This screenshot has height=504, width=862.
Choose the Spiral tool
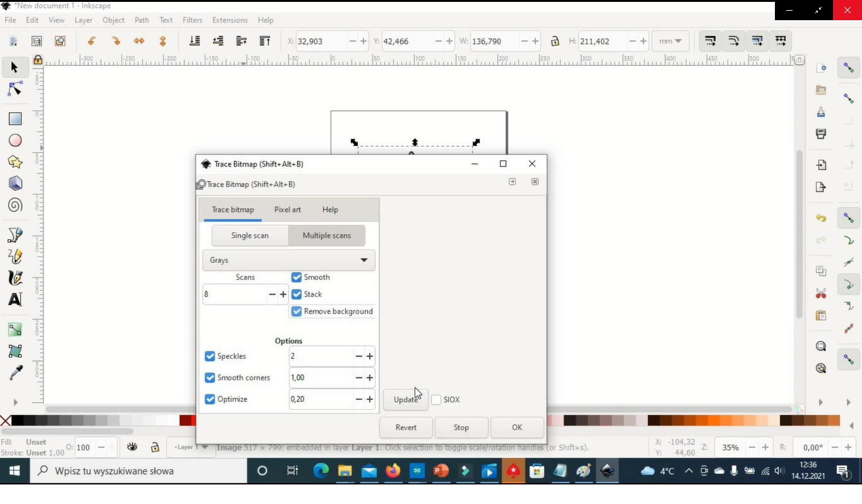(15, 205)
